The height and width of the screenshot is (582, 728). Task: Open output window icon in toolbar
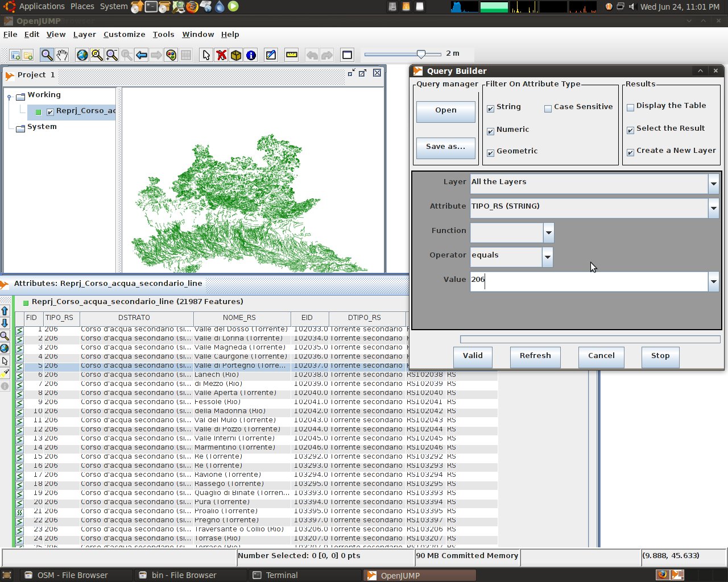(x=347, y=55)
